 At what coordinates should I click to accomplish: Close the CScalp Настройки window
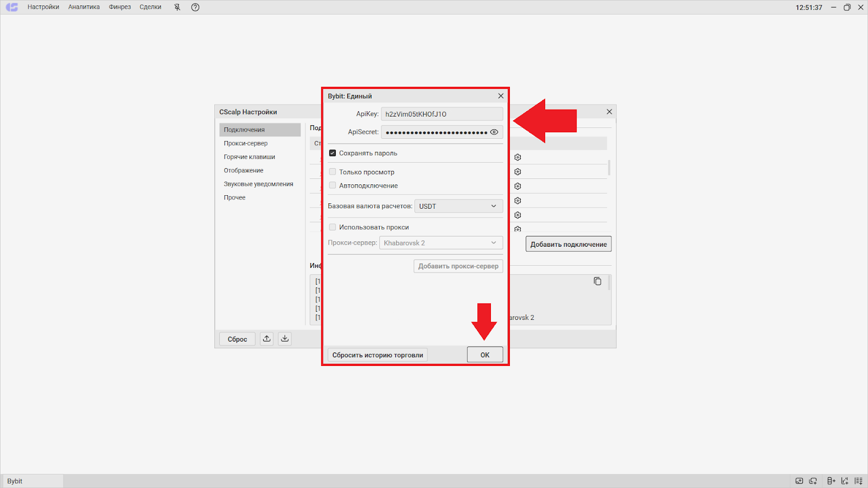tap(609, 112)
